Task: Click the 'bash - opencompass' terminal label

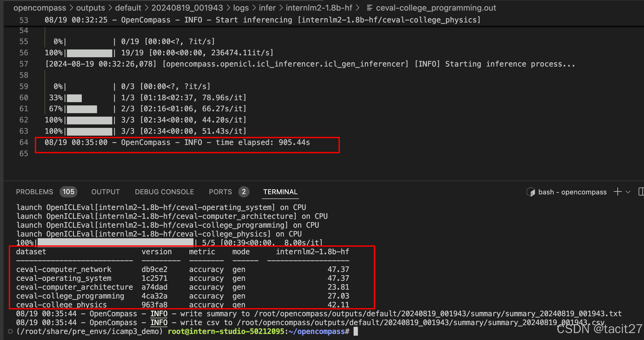Action: (572, 192)
